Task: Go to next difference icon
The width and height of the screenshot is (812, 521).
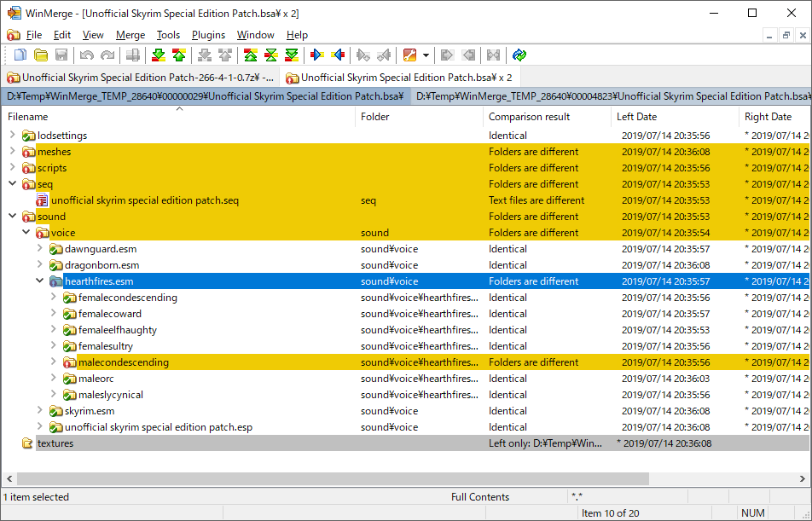Action: [x=158, y=55]
